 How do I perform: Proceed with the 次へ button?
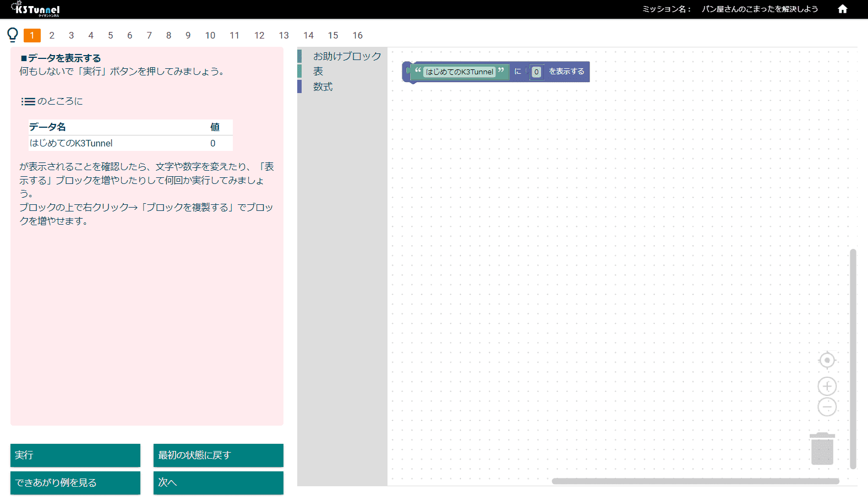(x=218, y=483)
